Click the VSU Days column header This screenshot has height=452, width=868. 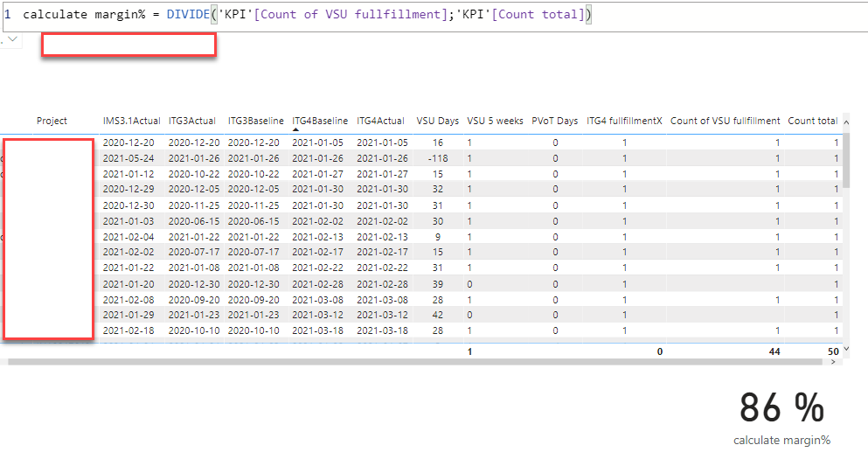pyautogui.click(x=437, y=121)
